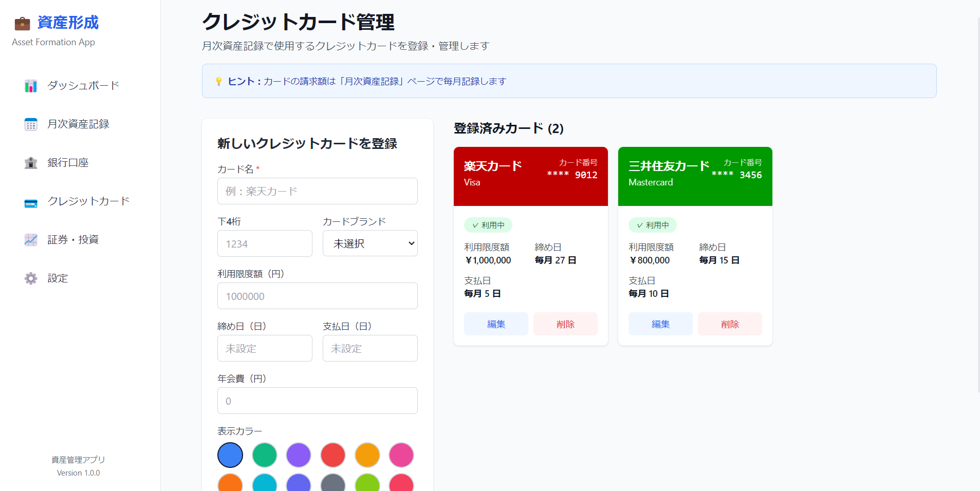
Task: Click 編集 on the 楽天カード card
Action: point(495,324)
